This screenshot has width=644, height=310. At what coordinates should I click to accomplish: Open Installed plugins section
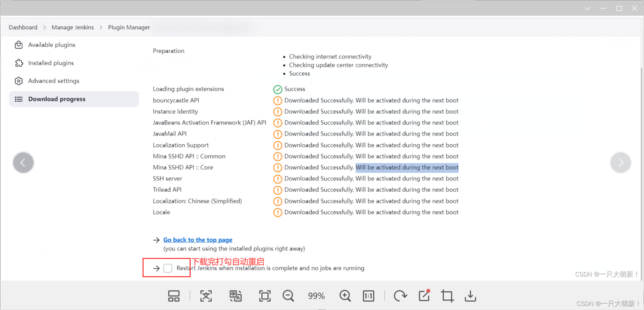click(74, 63)
